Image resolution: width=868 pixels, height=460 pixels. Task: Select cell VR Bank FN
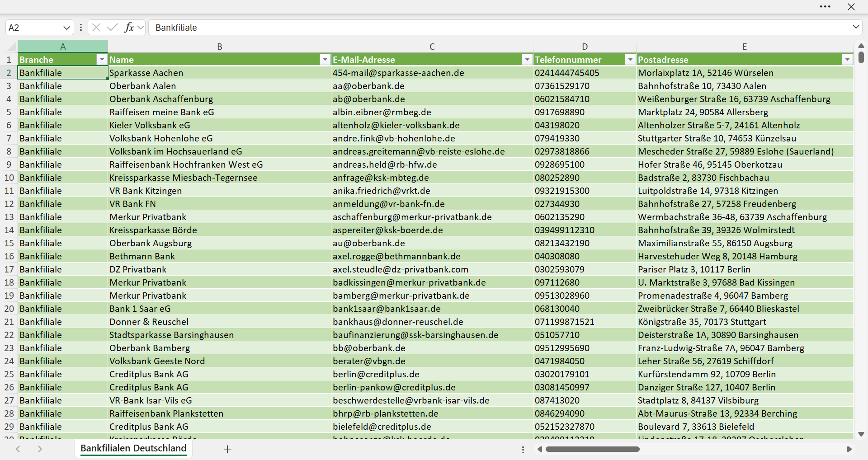point(220,204)
